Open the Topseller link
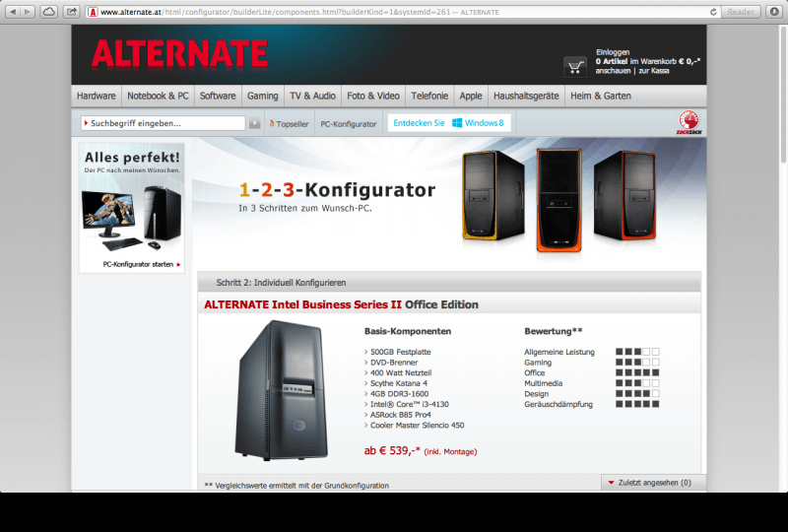The image size is (788, 532). coord(289,124)
